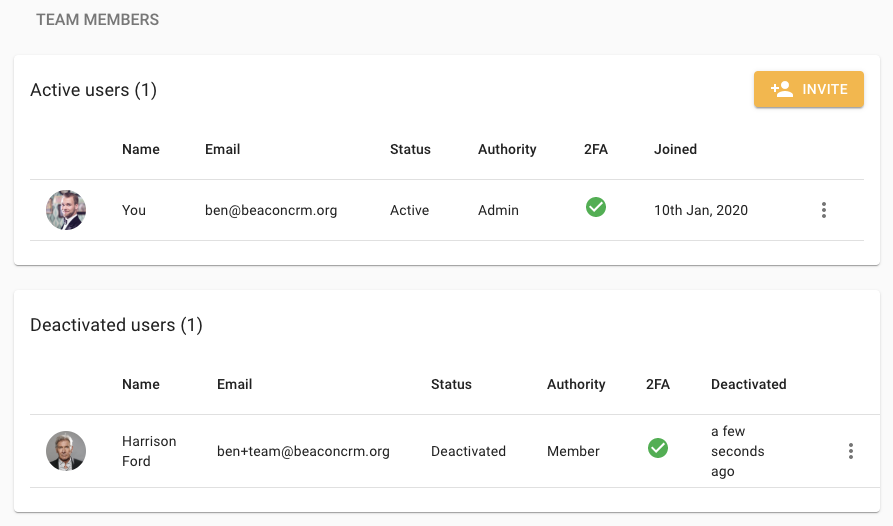Open the options menu for your user row
Viewport: 893px width, 526px height.
(x=823, y=210)
